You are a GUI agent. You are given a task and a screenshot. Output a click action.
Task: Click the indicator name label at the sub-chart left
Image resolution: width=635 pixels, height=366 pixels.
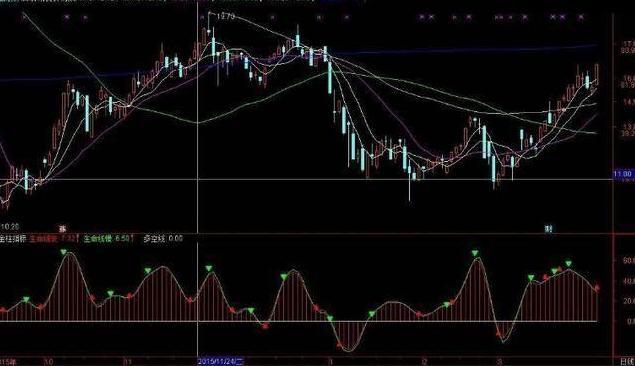12,238
